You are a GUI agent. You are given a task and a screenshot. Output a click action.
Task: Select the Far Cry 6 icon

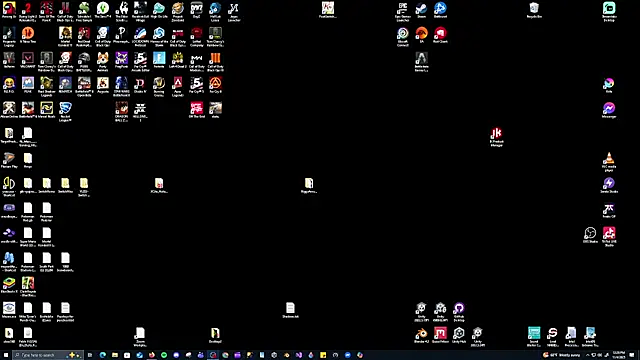pos(216,85)
